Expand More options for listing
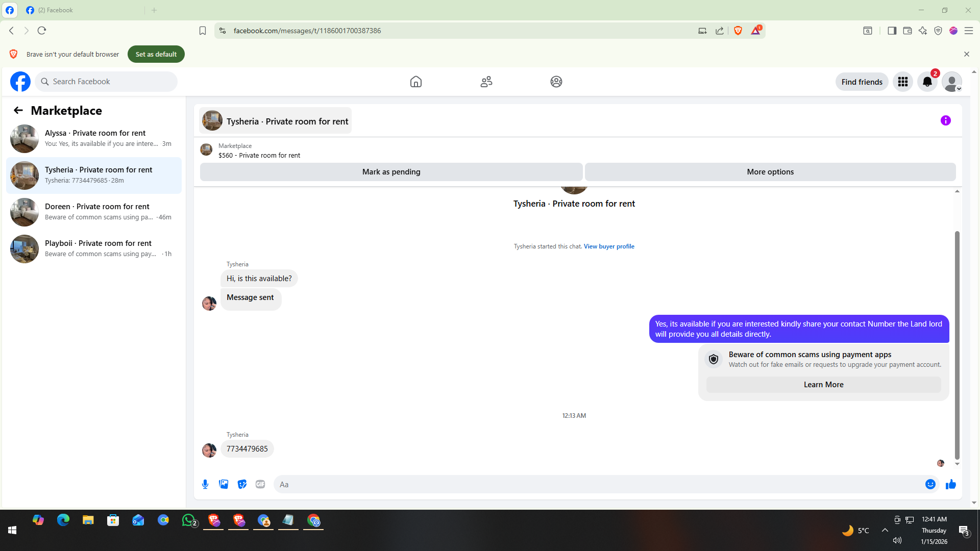This screenshot has width=980, height=551. tap(770, 172)
